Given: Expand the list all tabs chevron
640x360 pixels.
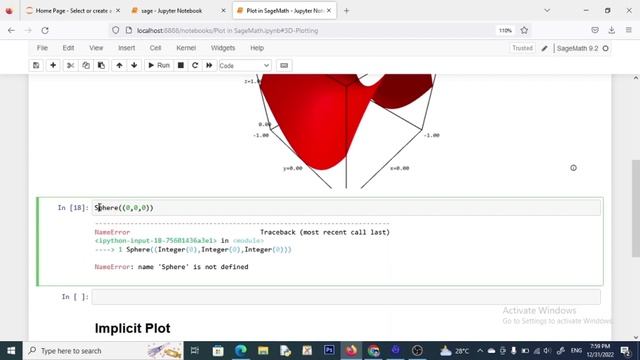Looking at the screenshot, I should (547, 11).
